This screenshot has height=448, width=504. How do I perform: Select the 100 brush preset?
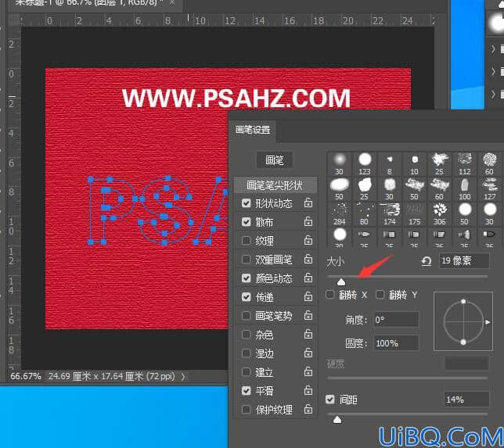point(464,188)
